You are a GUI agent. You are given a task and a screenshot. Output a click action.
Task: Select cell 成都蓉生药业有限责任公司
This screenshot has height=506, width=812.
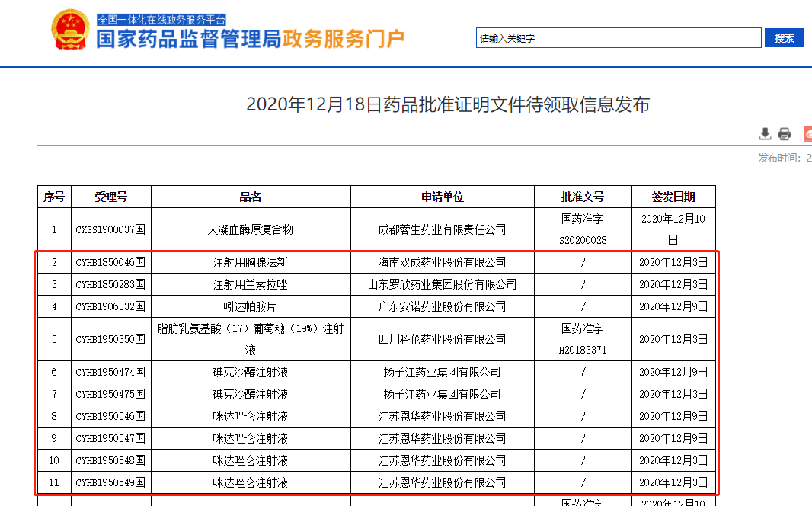tap(443, 229)
